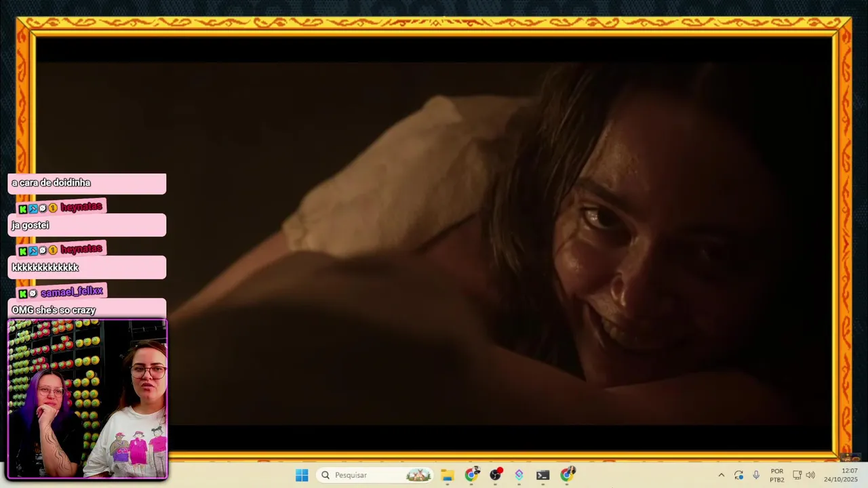868x488 pixels.
Task: Expand hidden system tray icons chevron
Action: point(721,475)
